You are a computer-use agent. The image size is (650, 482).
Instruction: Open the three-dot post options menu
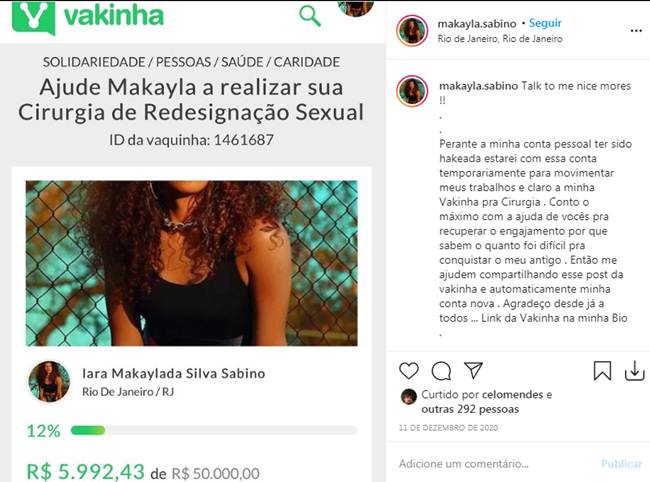point(636,31)
